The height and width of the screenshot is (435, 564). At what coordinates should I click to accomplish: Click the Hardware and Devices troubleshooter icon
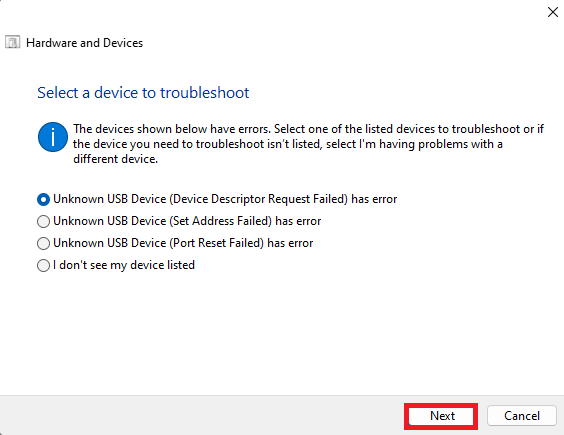tap(13, 42)
